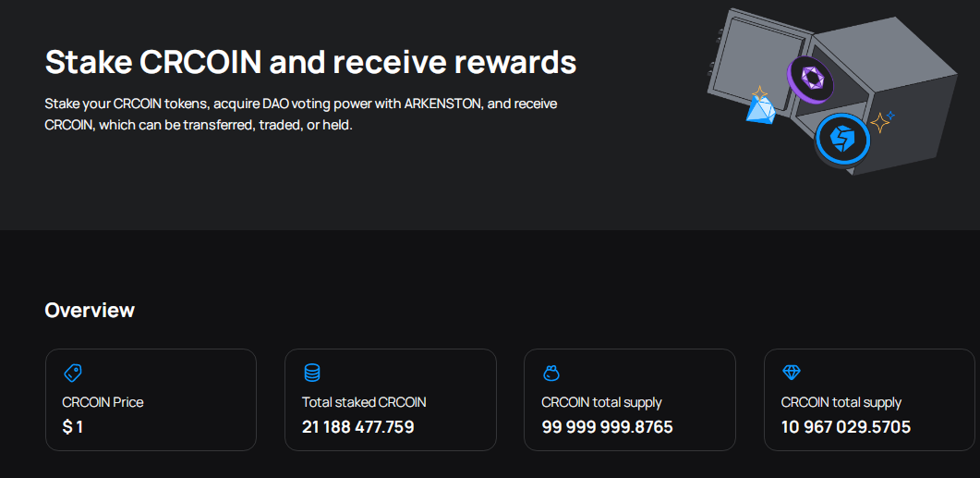980x478 pixels.
Task: Click the CRCOIN Price label
Action: (x=103, y=402)
